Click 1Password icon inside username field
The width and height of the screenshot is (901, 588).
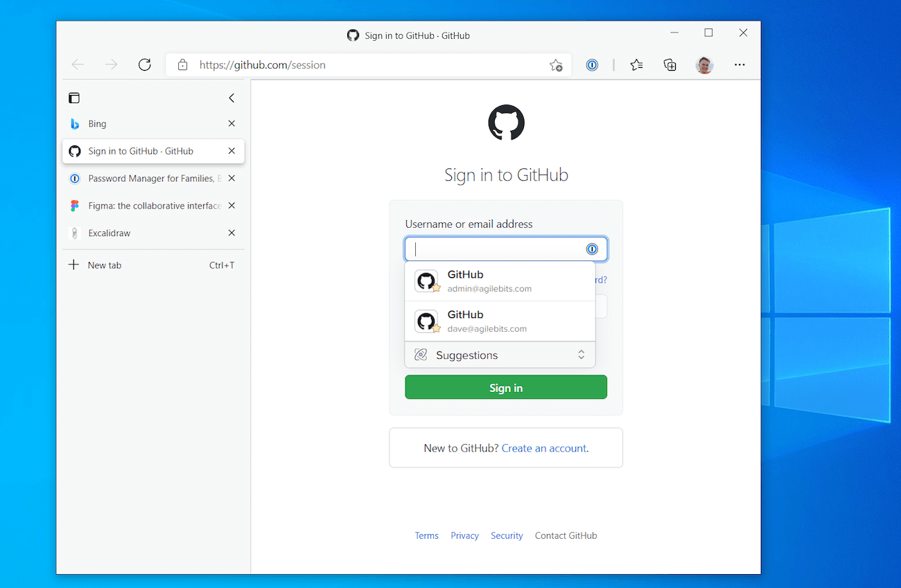click(592, 249)
